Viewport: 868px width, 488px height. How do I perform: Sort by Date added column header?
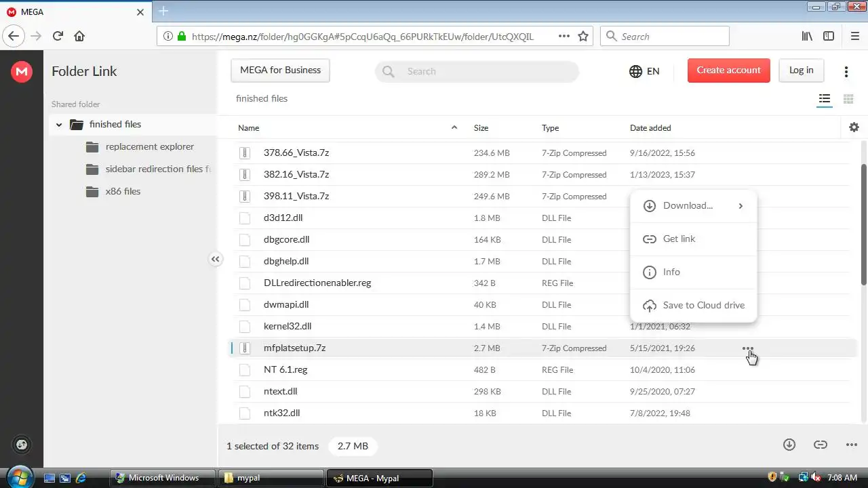click(x=650, y=127)
